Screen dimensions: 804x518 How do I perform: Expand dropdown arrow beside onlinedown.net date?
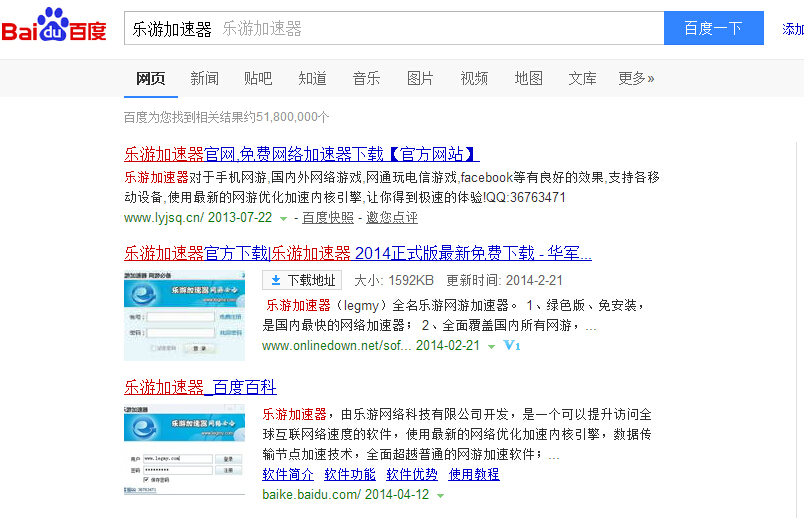pyautogui.click(x=491, y=347)
